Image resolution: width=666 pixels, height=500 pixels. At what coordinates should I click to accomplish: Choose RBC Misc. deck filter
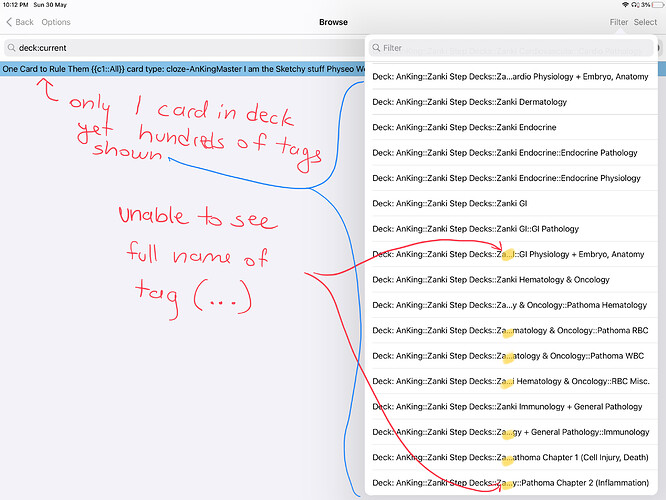pos(511,381)
